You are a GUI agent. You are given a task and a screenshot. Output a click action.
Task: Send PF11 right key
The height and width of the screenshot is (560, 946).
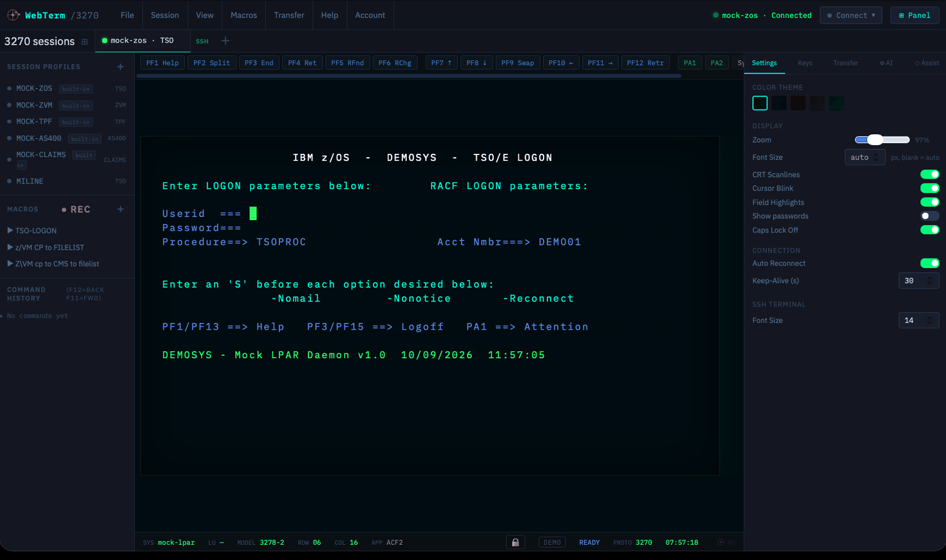click(x=600, y=63)
